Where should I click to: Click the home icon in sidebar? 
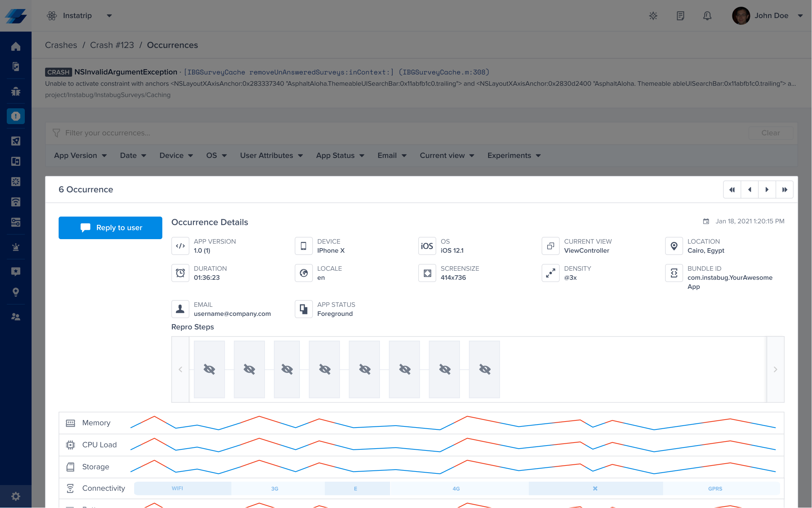(16, 47)
